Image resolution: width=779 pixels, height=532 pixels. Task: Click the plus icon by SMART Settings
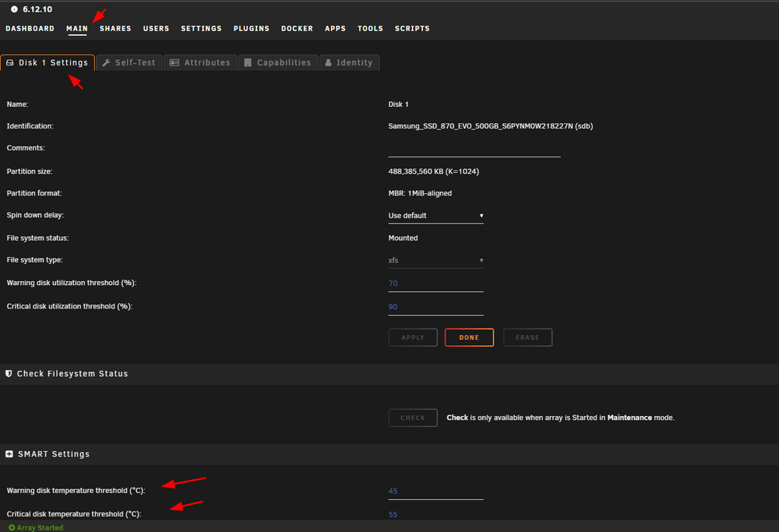(x=9, y=454)
